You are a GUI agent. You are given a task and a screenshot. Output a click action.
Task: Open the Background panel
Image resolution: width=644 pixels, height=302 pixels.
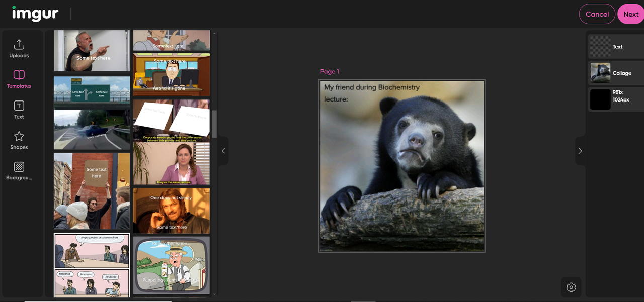[19, 171]
